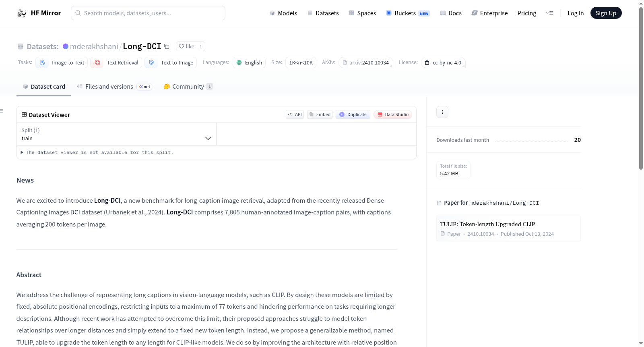Viewport: 644px width, 347px height.
Task: Open the Datasets navigation item
Action: (323, 13)
